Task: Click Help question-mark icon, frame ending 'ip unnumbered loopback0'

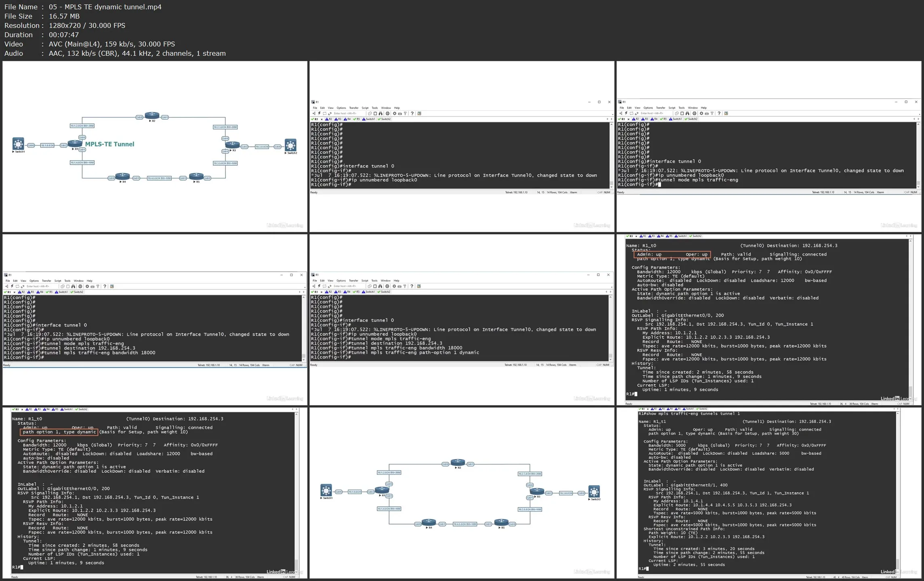Action: (x=412, y=113)
